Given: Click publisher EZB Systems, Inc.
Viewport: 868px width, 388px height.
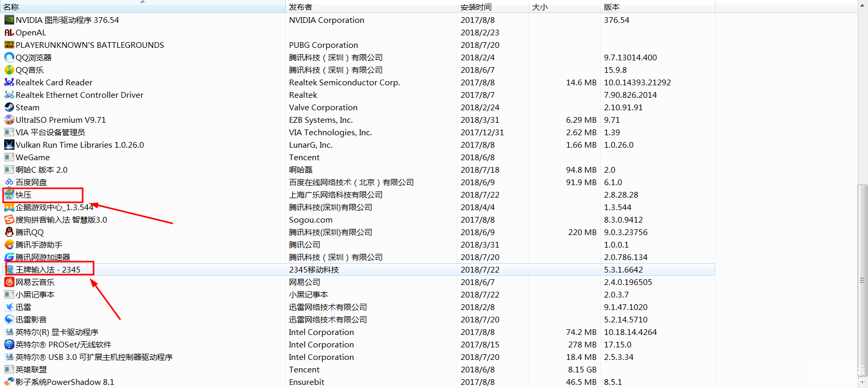Looking at the screenshot, I should tap(321, 120).
